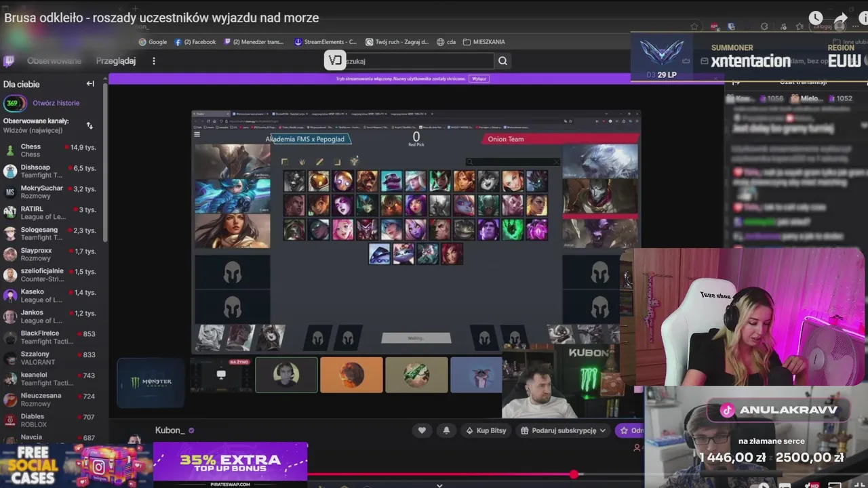The height and width of the screenshot is (488, 868).
Task: Open the Kubon_ channel name link
Action: (x=170, y=430)
